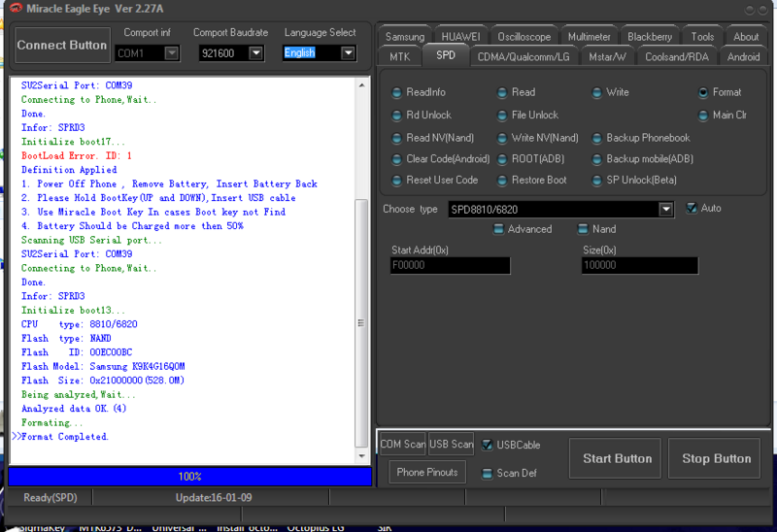The width and height of the screenshot is (777, 532).
Task: Enable the Advanced checkbox
Action: point(498,229)
